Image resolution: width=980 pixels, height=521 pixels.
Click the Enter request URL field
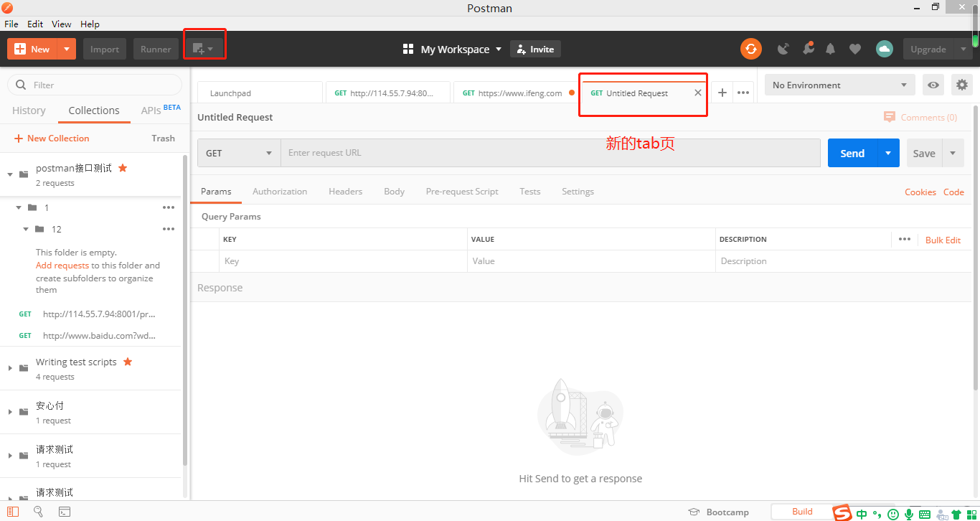point(550,153)
